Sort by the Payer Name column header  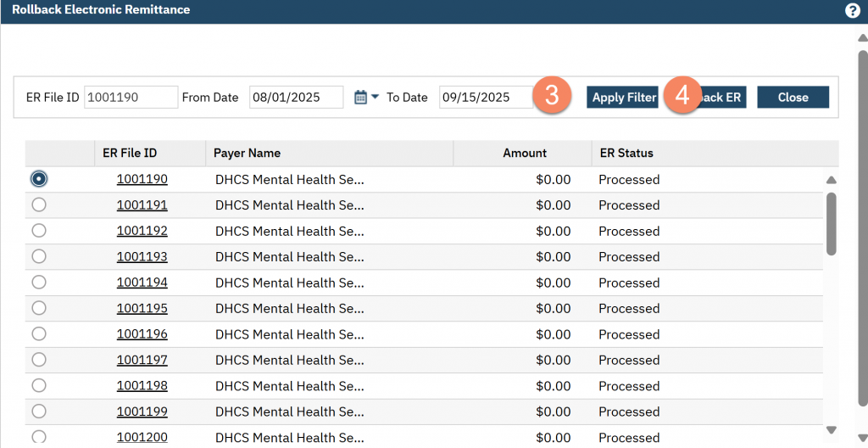247,154
